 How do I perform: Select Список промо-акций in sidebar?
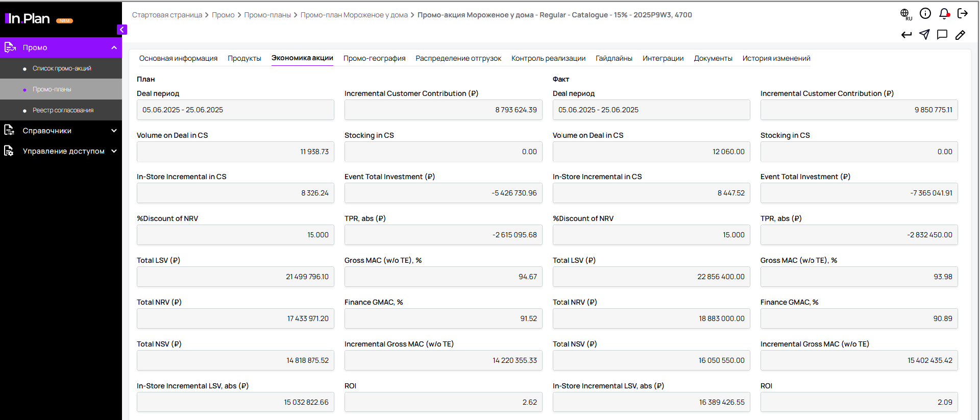pos(62,68)
